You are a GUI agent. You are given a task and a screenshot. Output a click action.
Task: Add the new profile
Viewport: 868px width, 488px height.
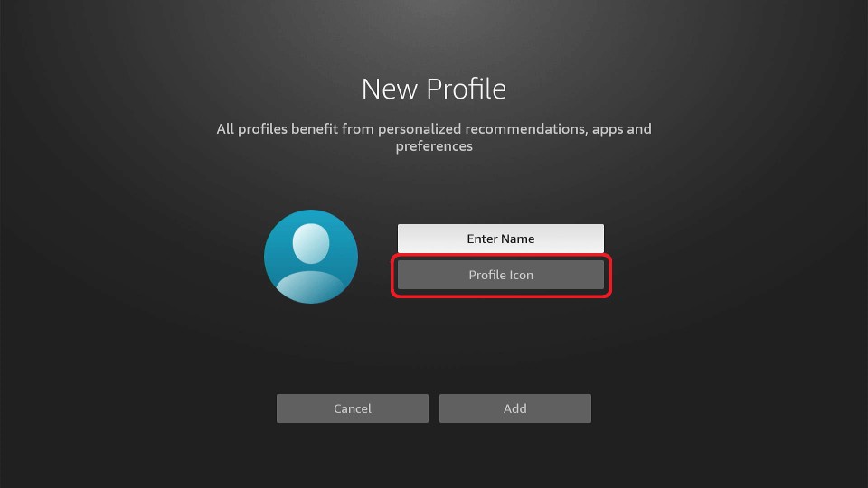point(514,408)
